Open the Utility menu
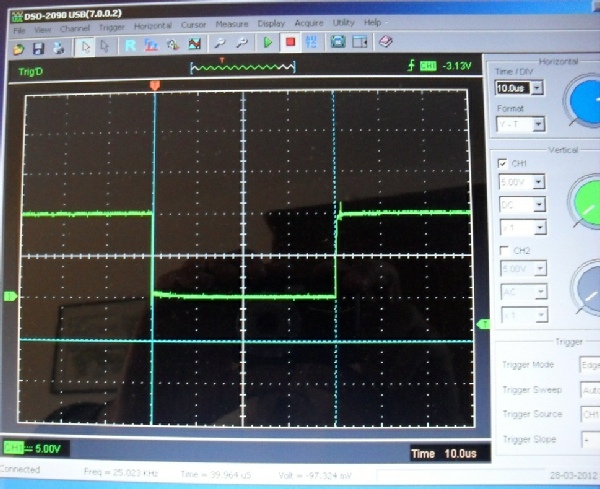 (344, 23)
